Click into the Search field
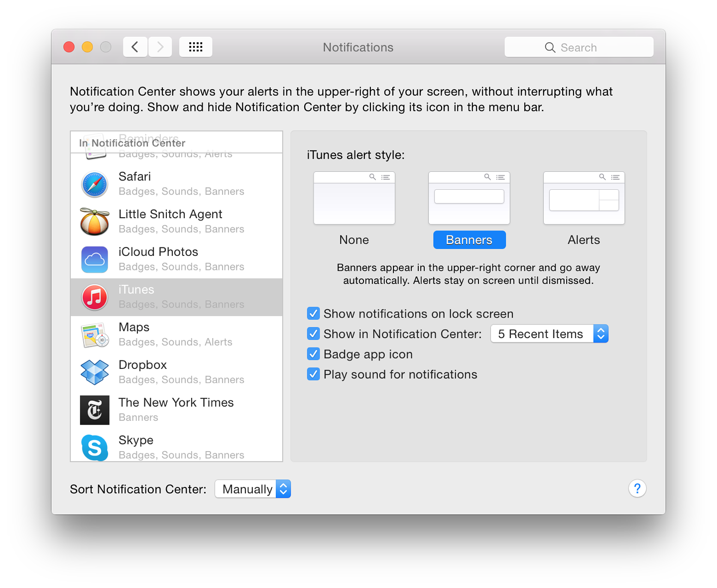 [579, 47]
